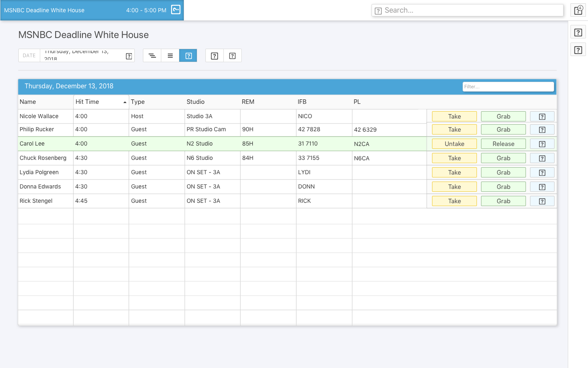Toggle sort arrow on Hit Time column

click(x=125, y=102)
